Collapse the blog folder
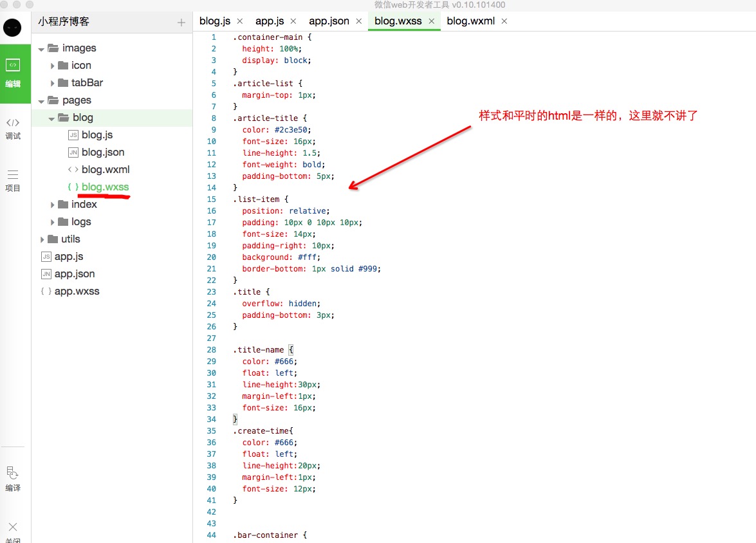This screenshot has height=543, width=756. [x=52, y=118]
